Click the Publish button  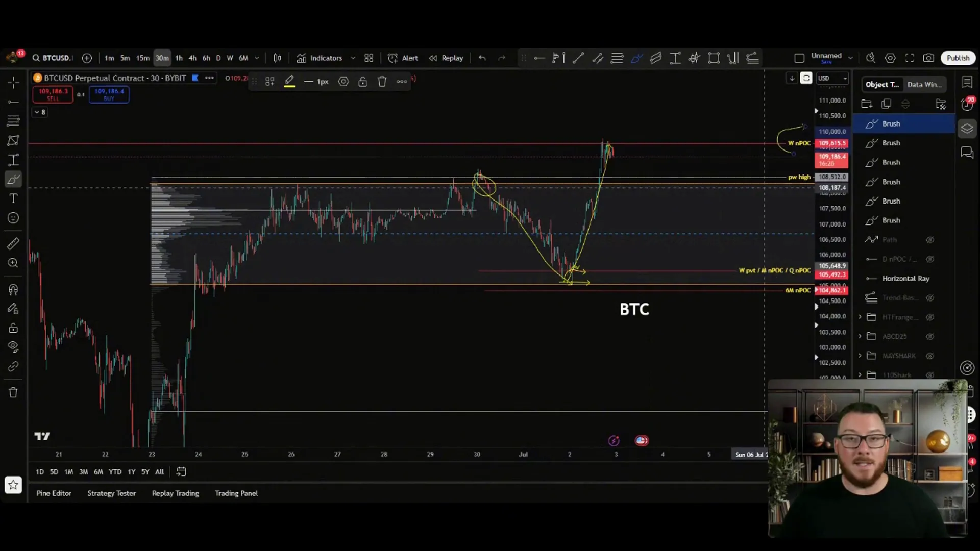click(958, 58)
